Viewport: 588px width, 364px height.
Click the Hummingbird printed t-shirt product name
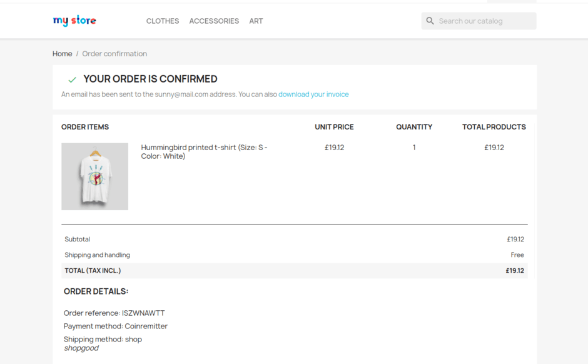(x=204, y=151)
